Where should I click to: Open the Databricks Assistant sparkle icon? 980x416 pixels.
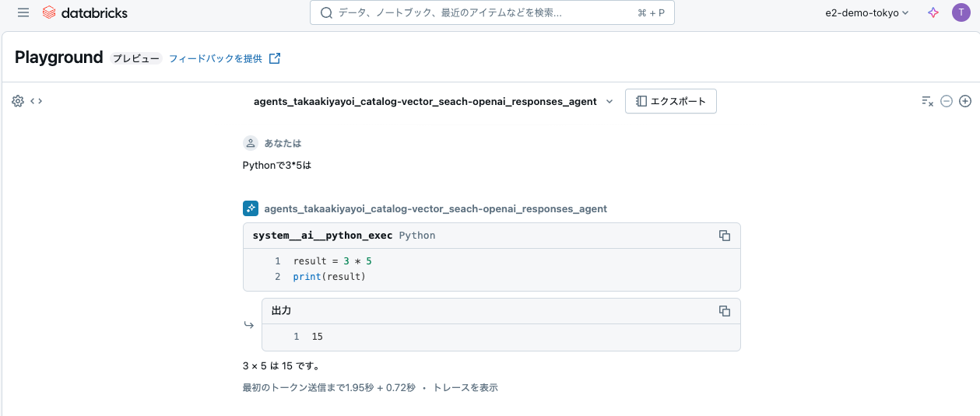click(x=934, y=12)
